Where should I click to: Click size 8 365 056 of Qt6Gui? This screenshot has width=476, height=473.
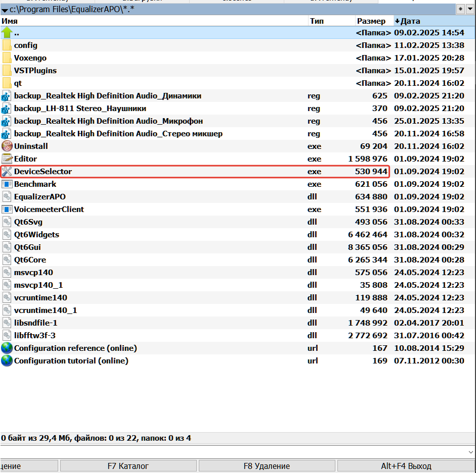368,247
